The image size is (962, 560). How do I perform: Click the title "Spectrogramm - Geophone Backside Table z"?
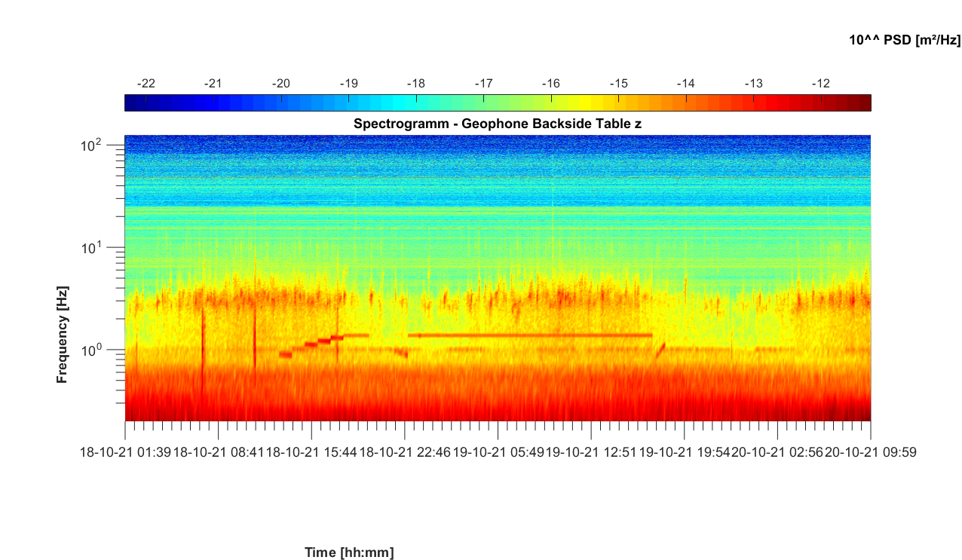pos(498,124)
